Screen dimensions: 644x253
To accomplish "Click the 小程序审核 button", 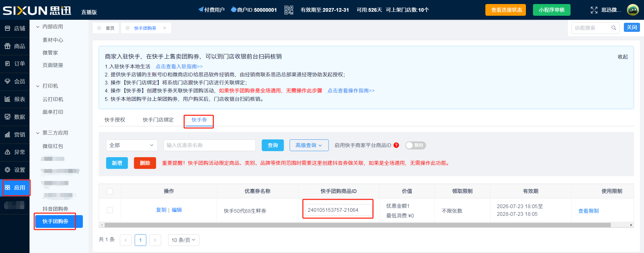I will (x=552, y=10).
